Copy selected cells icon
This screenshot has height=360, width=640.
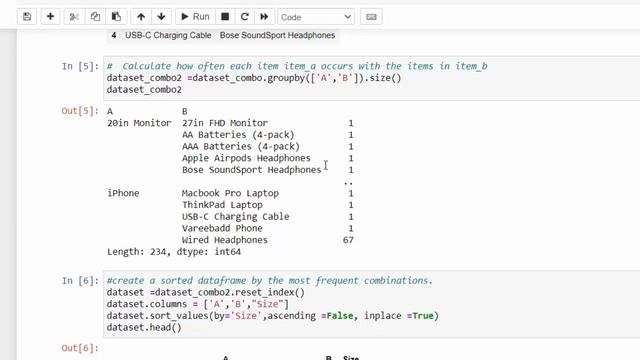95,17
